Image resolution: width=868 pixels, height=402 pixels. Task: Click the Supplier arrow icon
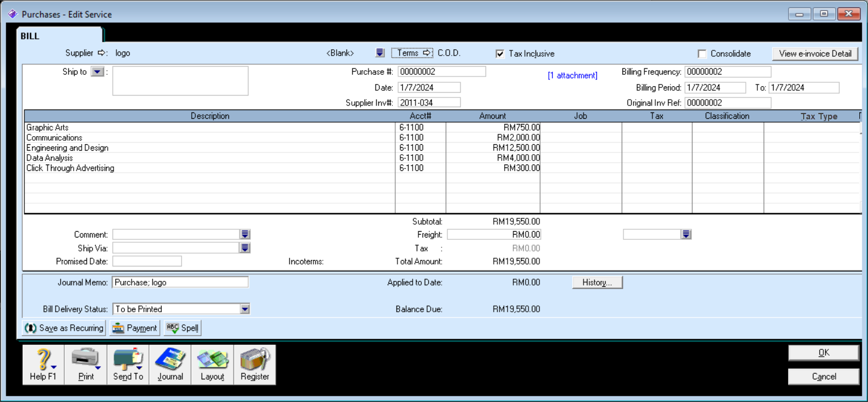tap(102, 53)
